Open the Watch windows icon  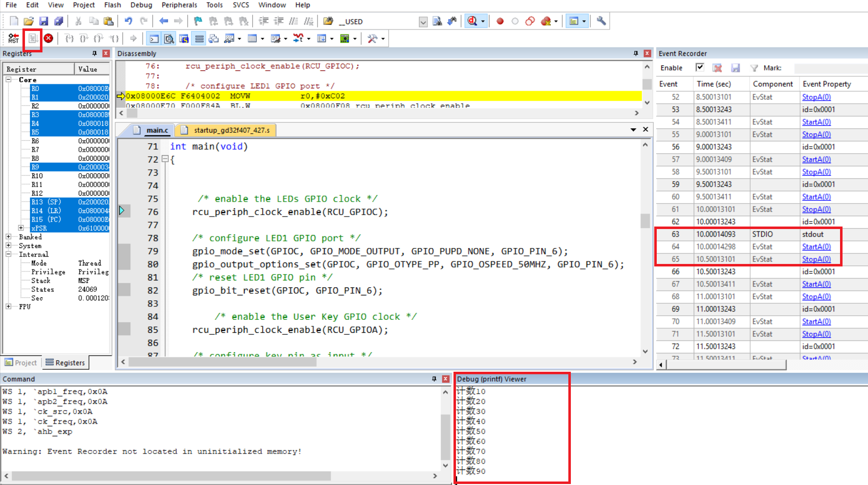(229, 38)
